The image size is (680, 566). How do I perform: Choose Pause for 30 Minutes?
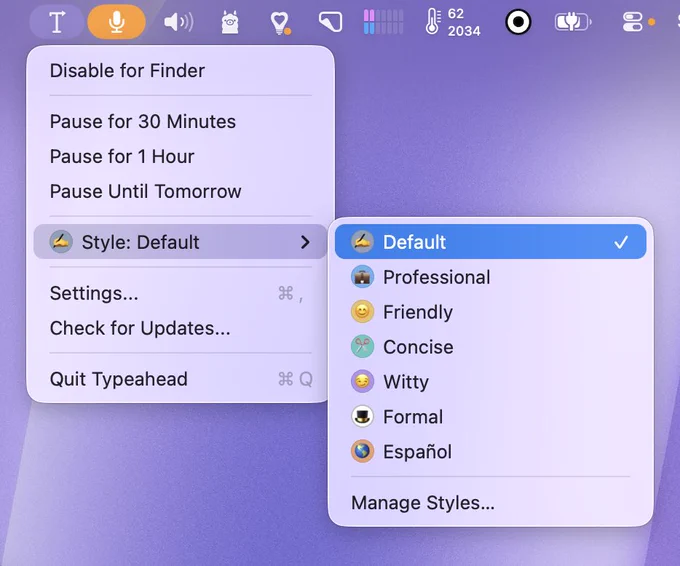point(180,121)
